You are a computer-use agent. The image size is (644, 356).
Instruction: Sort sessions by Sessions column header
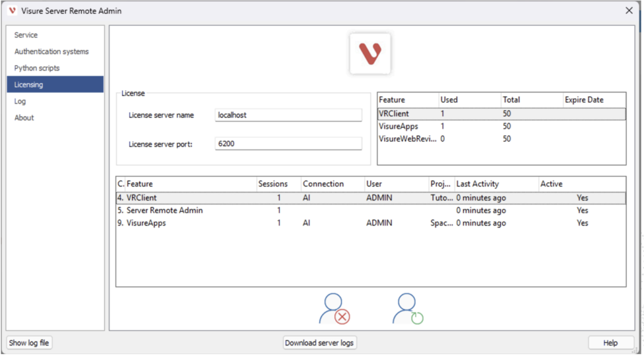pos(279,184)
